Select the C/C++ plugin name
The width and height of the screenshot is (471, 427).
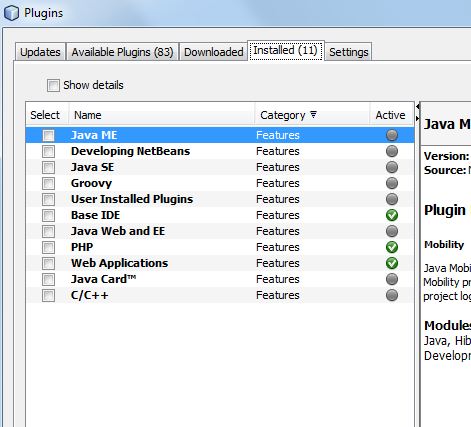(90, 295)
